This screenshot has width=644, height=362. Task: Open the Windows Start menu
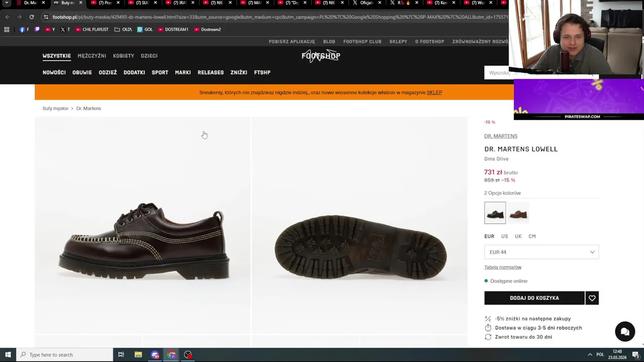click(x=8, y=355)
